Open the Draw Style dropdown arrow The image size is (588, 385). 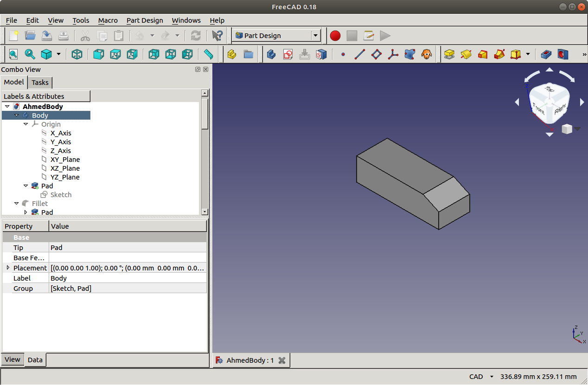coord(58,54)
